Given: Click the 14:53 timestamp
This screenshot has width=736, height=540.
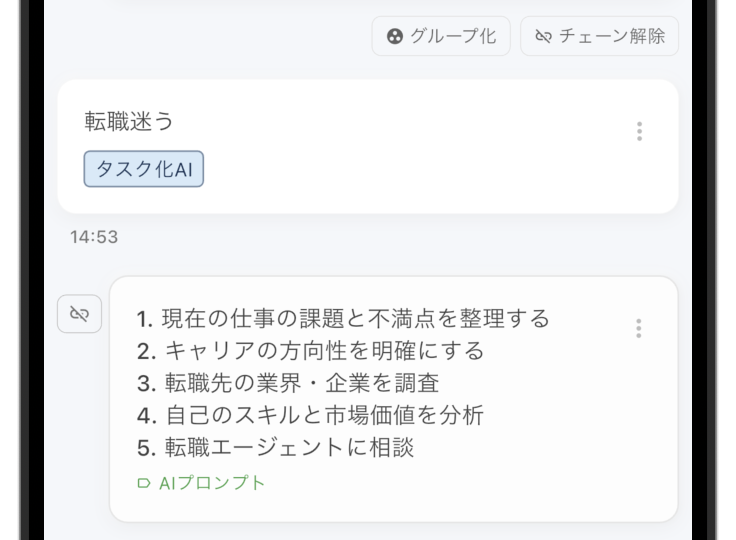Looking at the screenshot, I should pyautogui.click(x=94, y=237).
